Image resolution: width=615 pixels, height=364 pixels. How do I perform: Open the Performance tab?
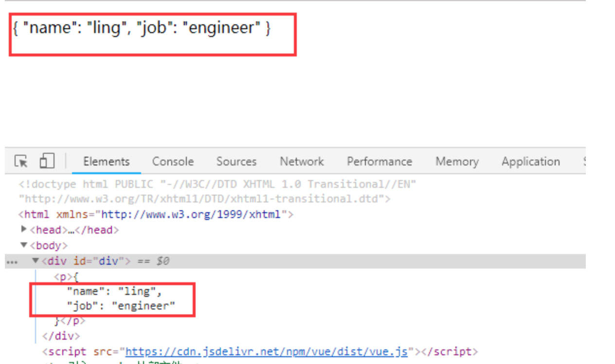click(379, 162)
